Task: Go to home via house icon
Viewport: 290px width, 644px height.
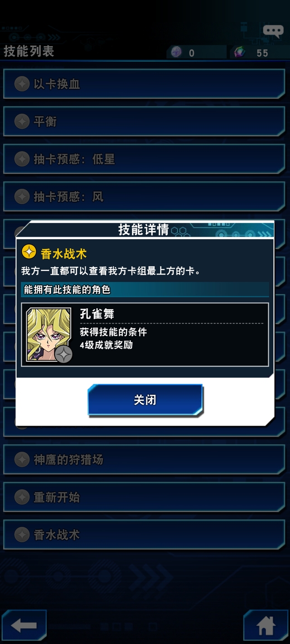Action: tap(266, 626)
